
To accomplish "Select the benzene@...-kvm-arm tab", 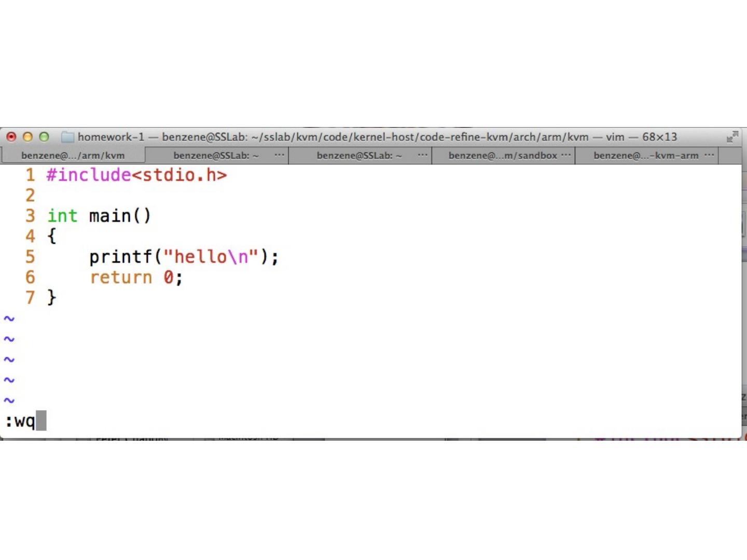I will (645, 155).
